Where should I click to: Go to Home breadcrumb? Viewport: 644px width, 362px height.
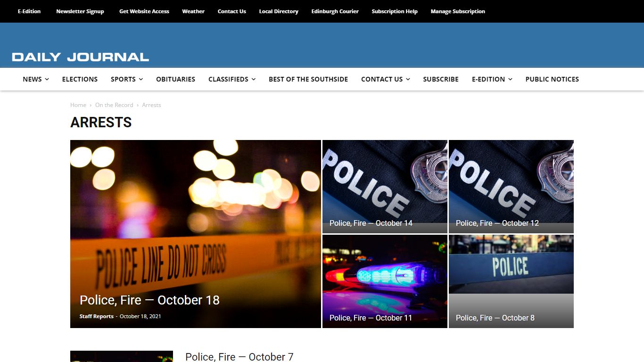[x=78, y=105]
